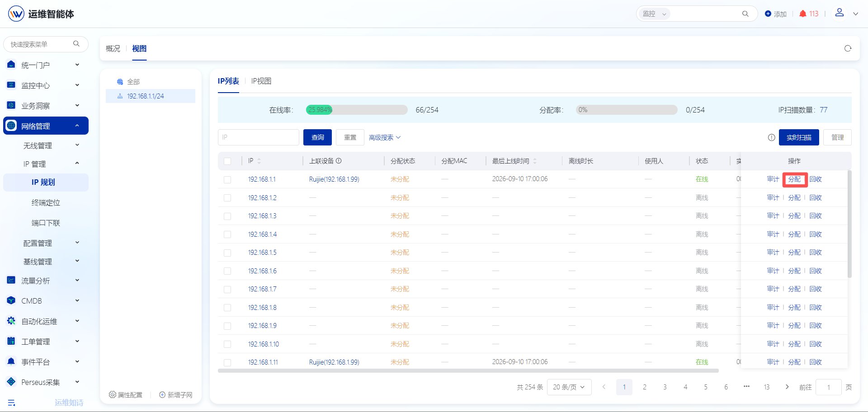868x412 pixels.
Task: Check the row for 192.168.1.7
Action: [227, 290]
